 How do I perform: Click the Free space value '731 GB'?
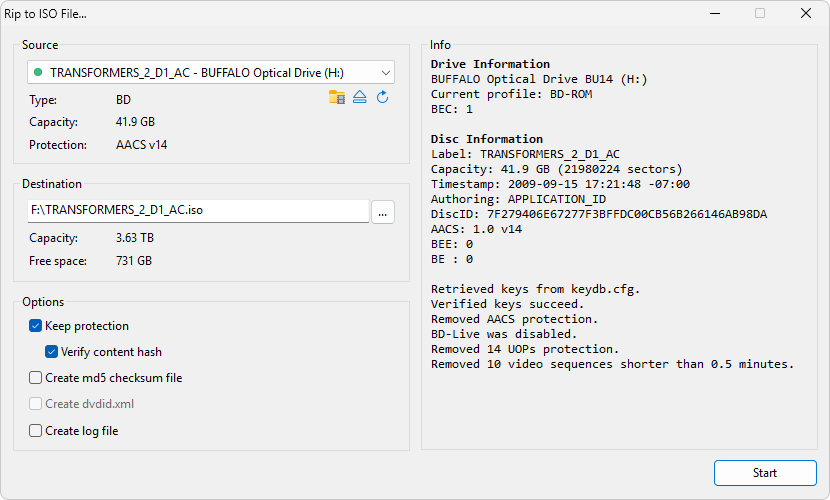click(134, 261)
